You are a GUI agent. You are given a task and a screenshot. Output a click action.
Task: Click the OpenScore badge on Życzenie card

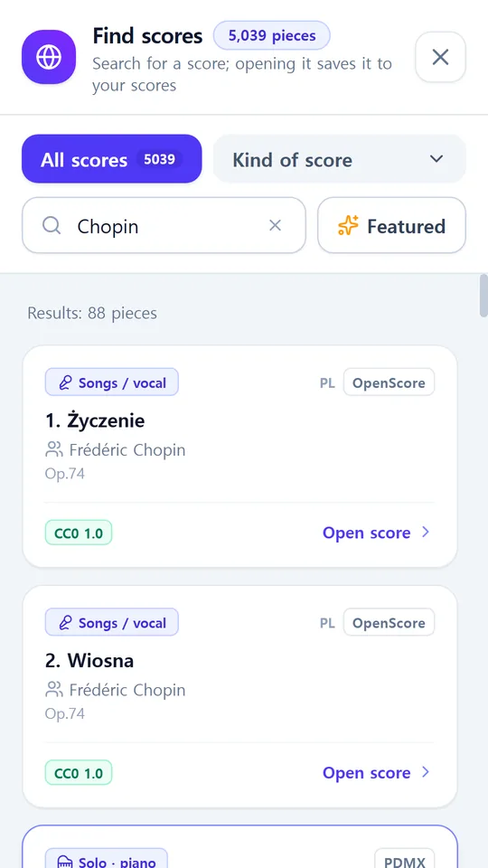pos(389,382)
